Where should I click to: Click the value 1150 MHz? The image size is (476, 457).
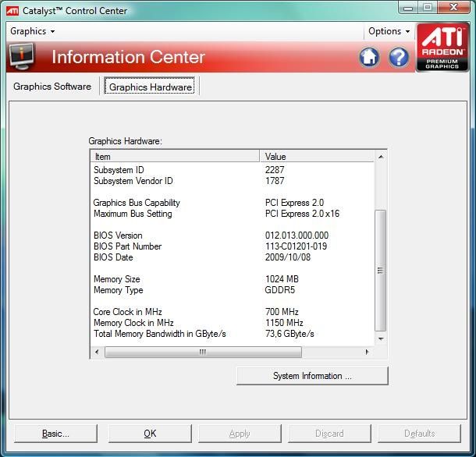click(284, 323)
